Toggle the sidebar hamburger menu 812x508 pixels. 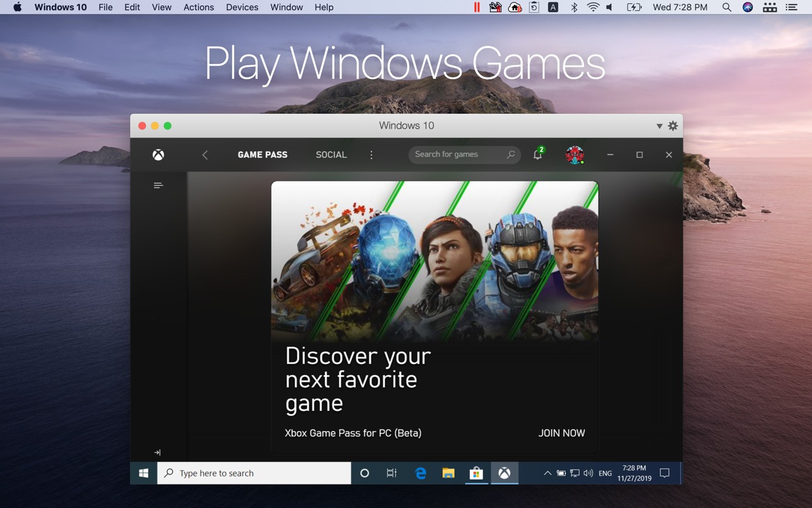point(158,185)
